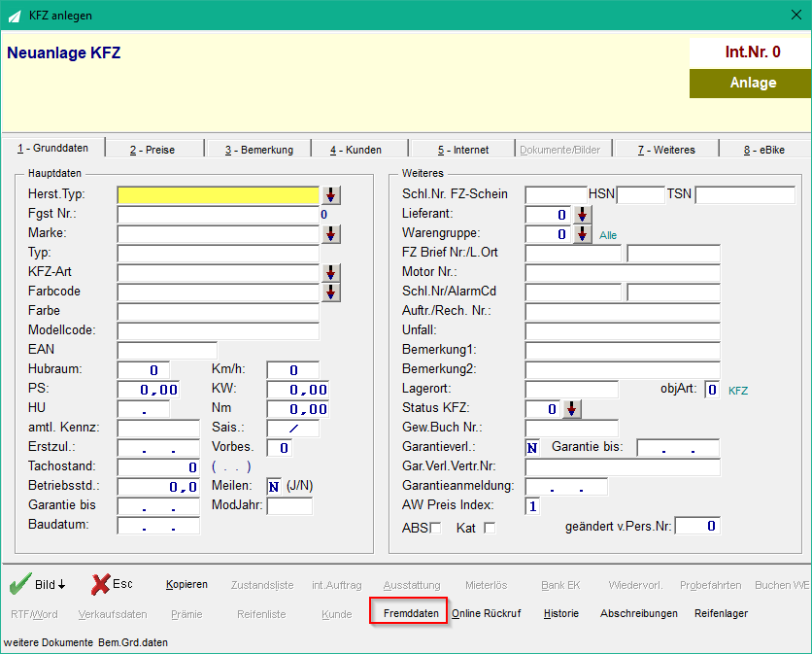Click the Online Rückruf button
This screenshot has height=654, width=812.
[486, 613]
